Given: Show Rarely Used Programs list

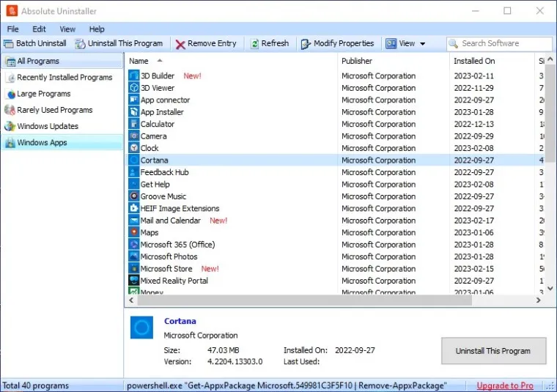Looking at the screenshot, I should click(x=54, y=110).
